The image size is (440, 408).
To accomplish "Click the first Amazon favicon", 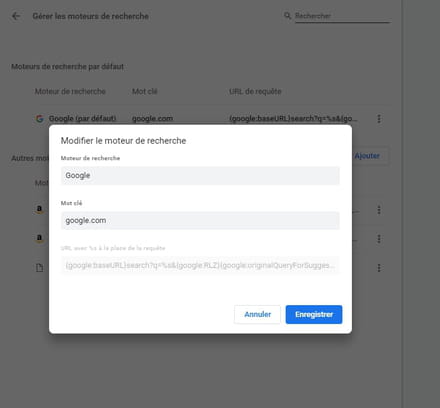I will click(x=39, y=210).
